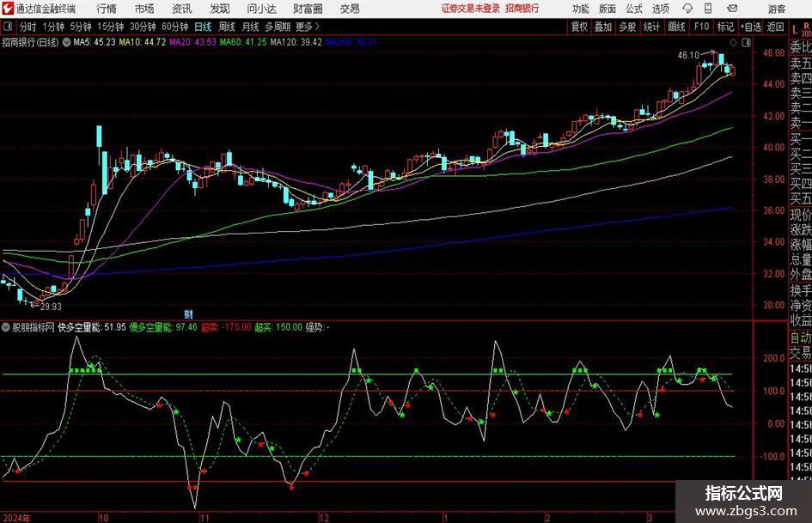This screenshot has width=812, height=523.
Task: Click the 超买: 150.00 indicator value
Action: 278,327
